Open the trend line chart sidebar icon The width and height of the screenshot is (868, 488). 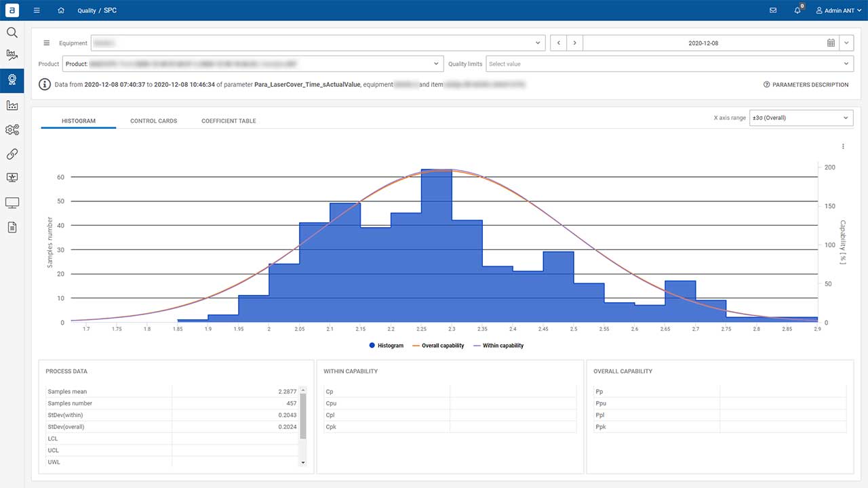12,55
